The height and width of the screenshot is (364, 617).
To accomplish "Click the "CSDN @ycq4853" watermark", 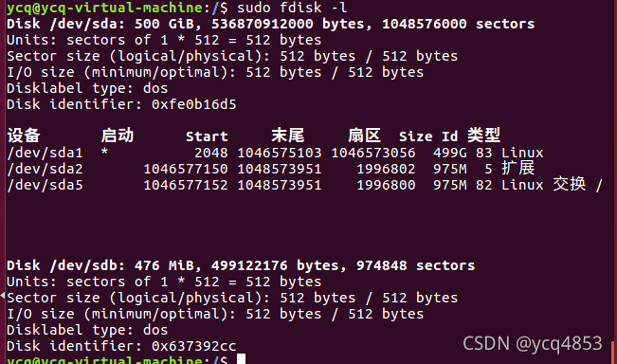I will [x=533, y=344].
